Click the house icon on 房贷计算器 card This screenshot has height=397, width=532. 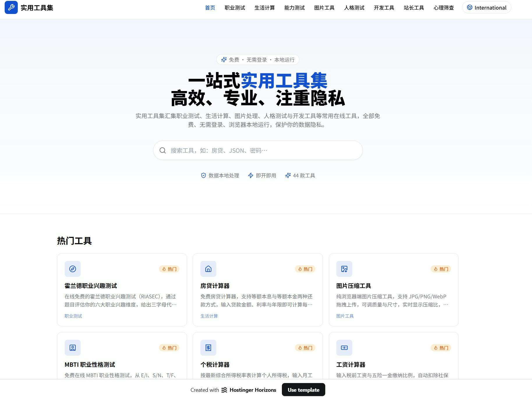208,269
